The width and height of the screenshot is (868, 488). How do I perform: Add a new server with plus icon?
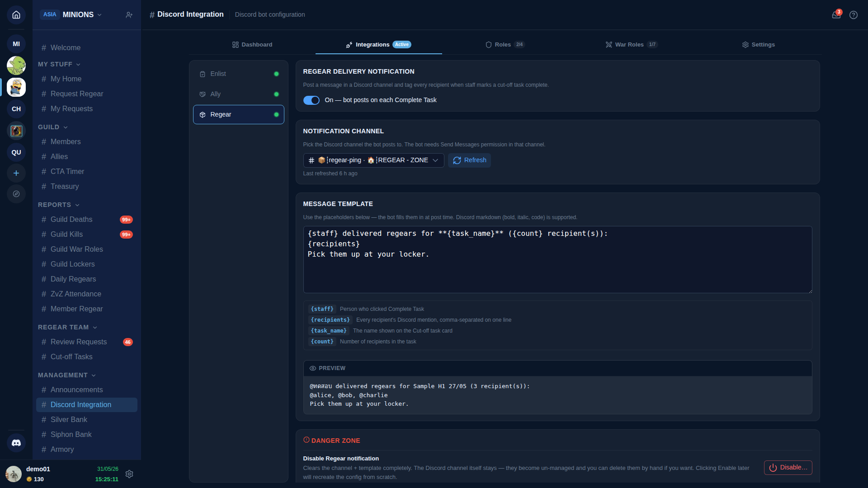16,173
